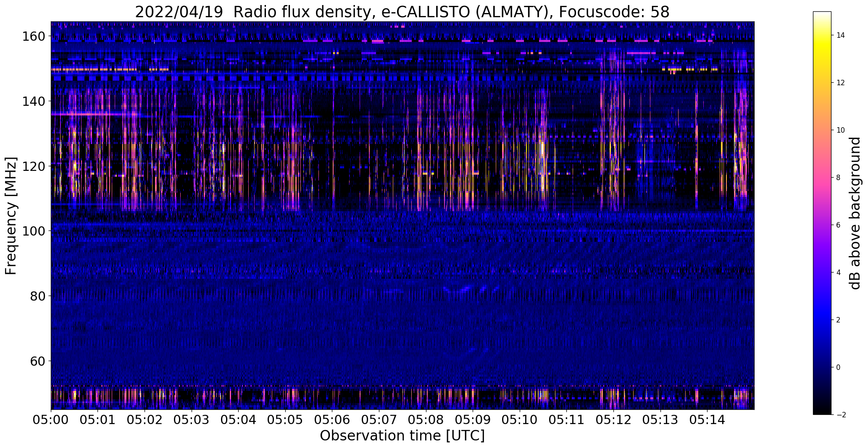Click the 05:01 time tick label
Viewport: 868px width, 448px height.
tap(98, 420)
